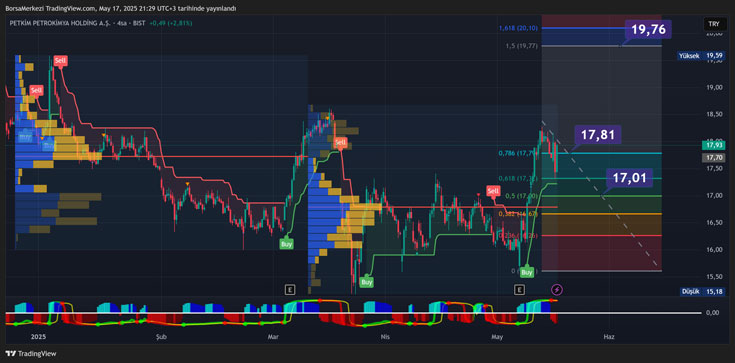The width and height of the screenshot is (735, 363).
Task: Open the earnings 'E' marker near May
Action: (x=519, y=290)
